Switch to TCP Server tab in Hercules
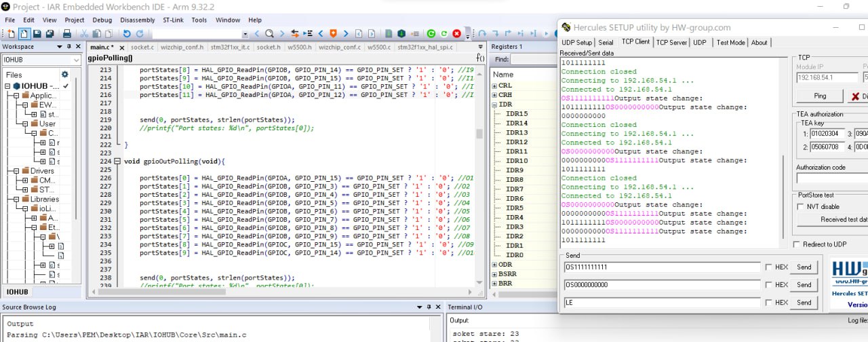The image size is (868, 342). click(x=671, y=42)
